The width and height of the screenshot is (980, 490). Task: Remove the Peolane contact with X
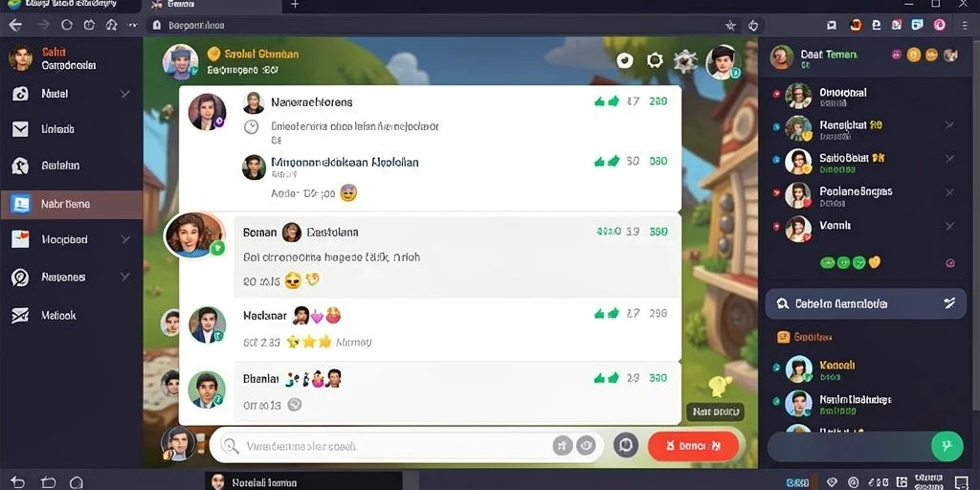tap(949, 192)
